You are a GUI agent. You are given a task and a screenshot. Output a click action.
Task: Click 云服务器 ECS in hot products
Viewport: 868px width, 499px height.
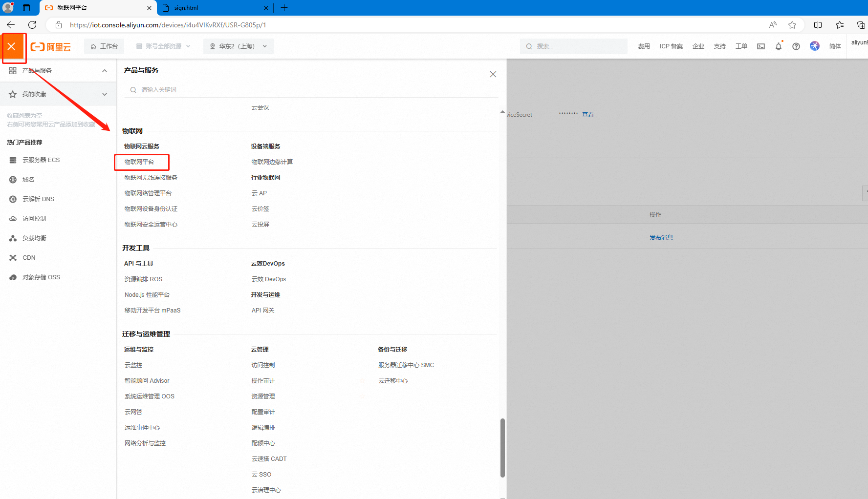(x=41, y=160)
